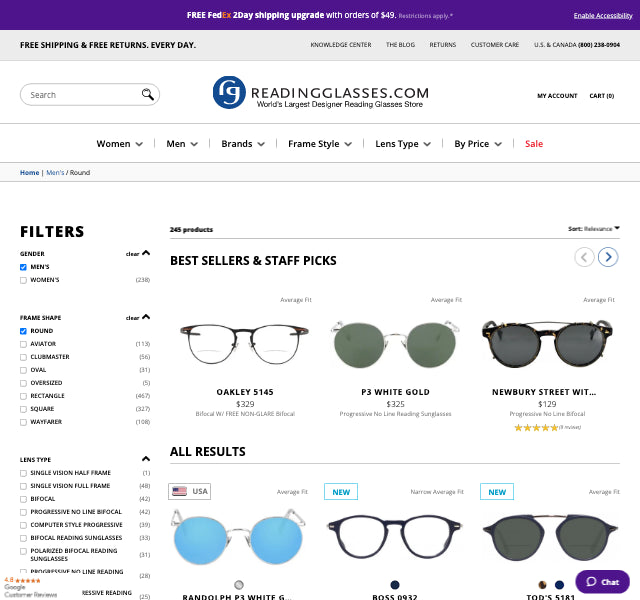Screen dimensions: 640x600
Task: Check the Oval frame shape filter
Action: click(x=23, y=370)
